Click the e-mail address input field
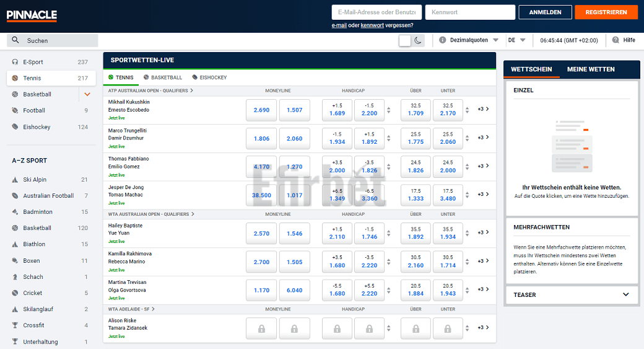Viewport: 644px width, 349px height. (376, 12)
